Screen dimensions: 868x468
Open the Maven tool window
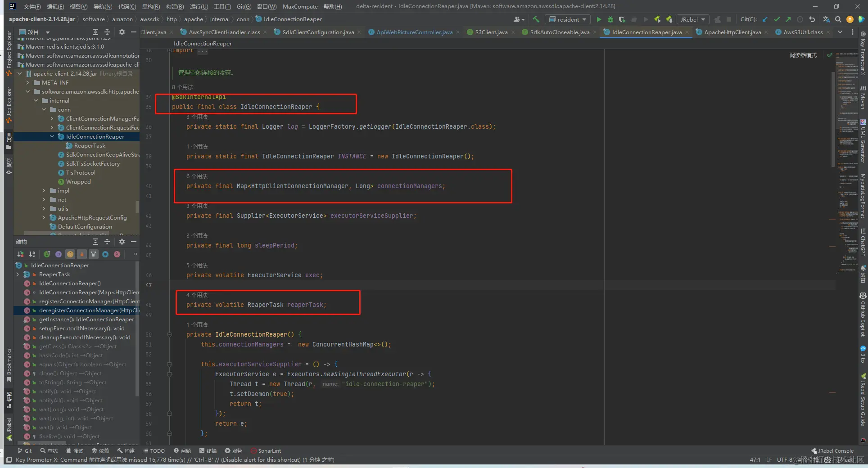863,98
